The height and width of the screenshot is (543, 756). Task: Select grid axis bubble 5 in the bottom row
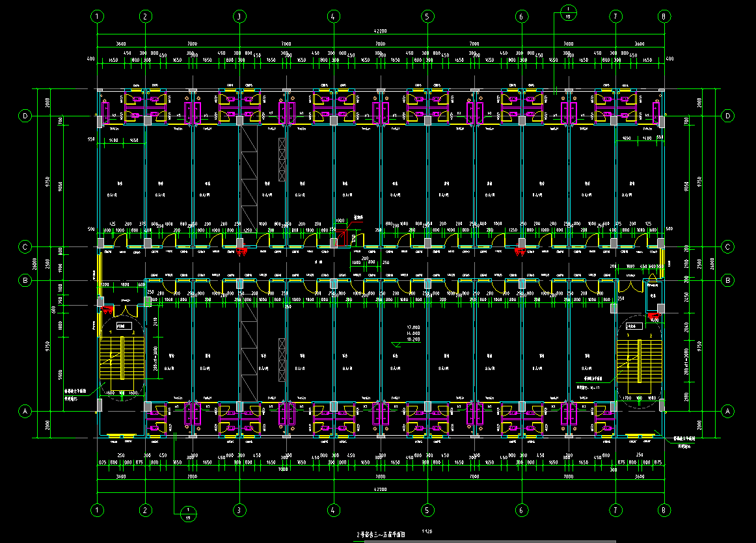427,510
